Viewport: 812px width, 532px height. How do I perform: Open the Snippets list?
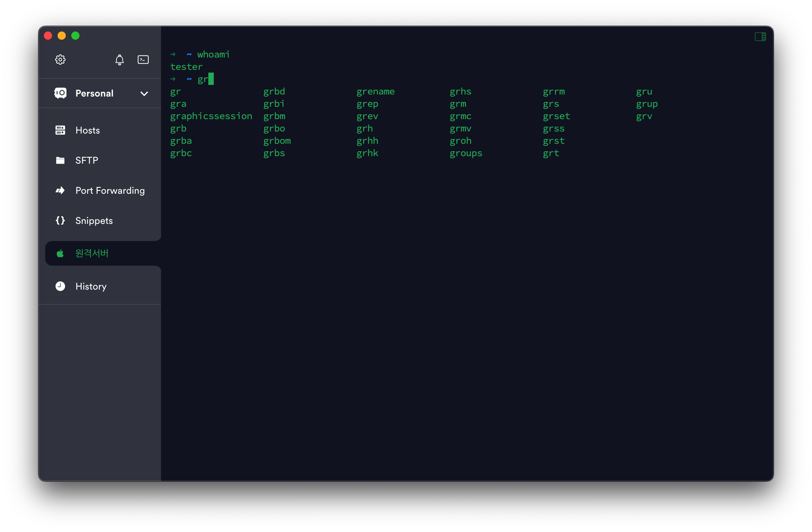(94, 220)
